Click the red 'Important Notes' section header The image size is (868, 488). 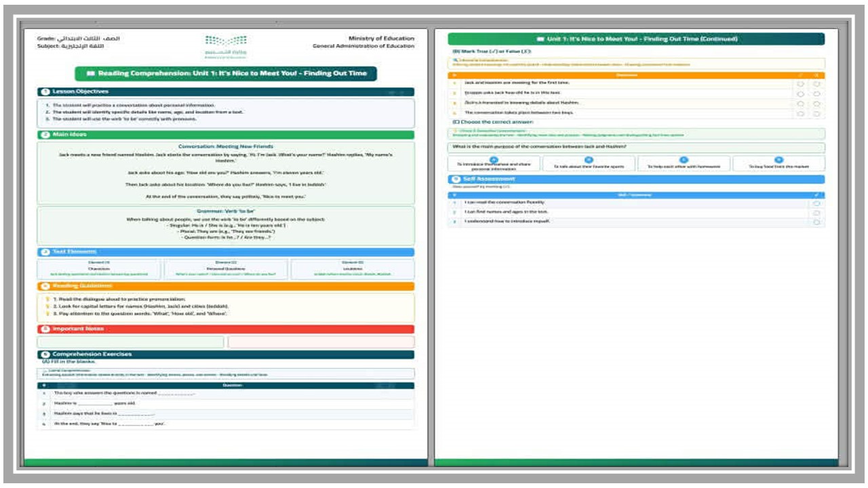pyautogui.click(x=226, y=329)
